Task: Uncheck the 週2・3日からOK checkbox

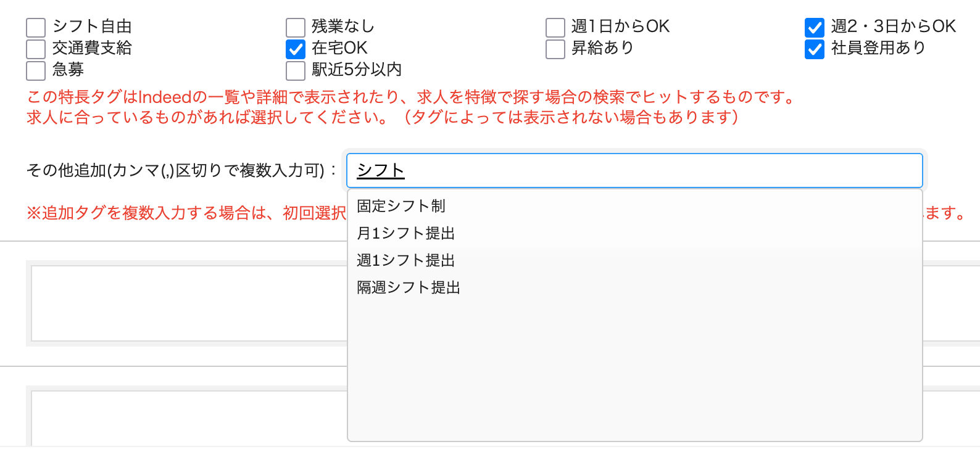Action: click(815, 28)
